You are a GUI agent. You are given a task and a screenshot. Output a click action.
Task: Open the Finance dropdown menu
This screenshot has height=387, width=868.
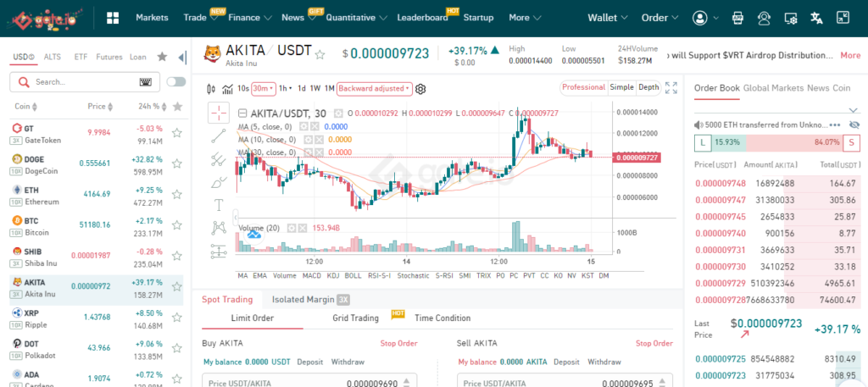[250, 18]
